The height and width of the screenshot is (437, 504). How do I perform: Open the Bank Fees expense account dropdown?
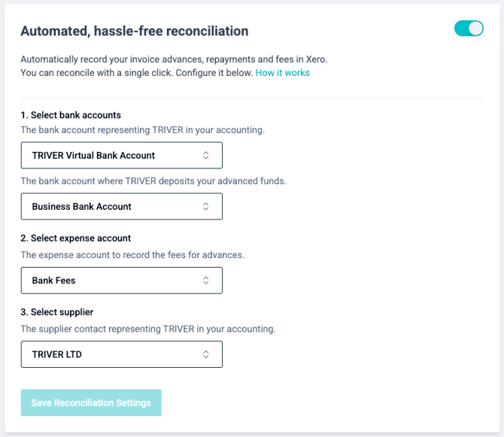coord(121,281)
